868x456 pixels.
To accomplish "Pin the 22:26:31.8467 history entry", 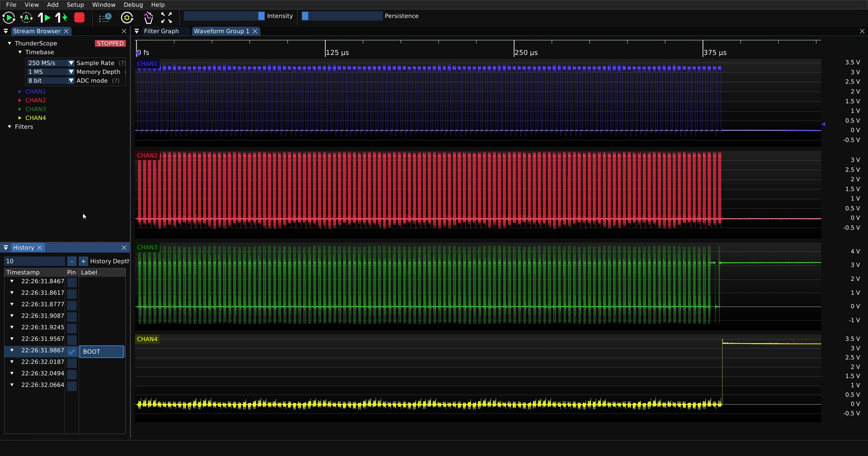I will [72, 282].
